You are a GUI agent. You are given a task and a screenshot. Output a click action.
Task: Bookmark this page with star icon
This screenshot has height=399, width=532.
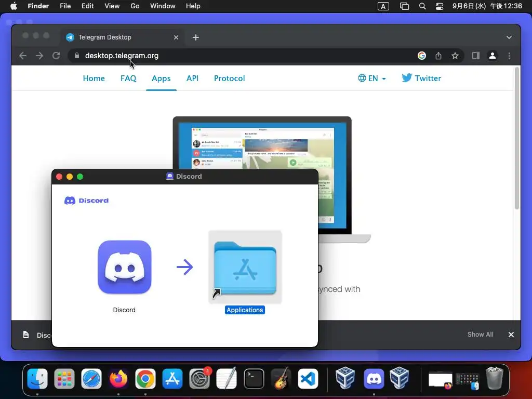[455, 56]
